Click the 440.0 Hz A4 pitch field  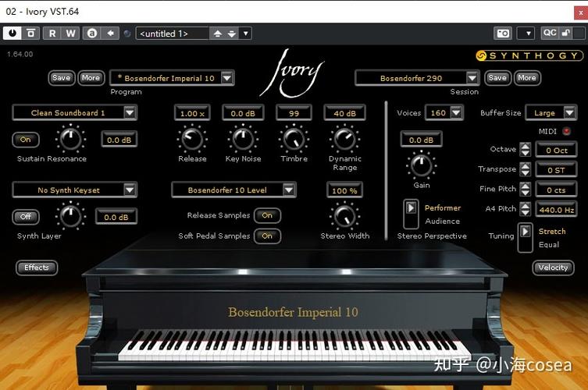(557, 209)
